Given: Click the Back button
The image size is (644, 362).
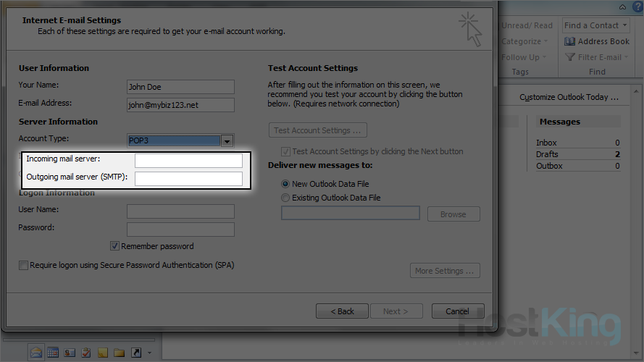Looking at the screenshot, I should click(x=342, y=311).
